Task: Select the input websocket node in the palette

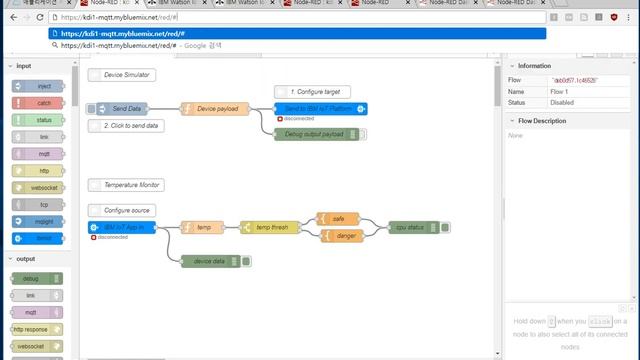Action: click(38, 188)
